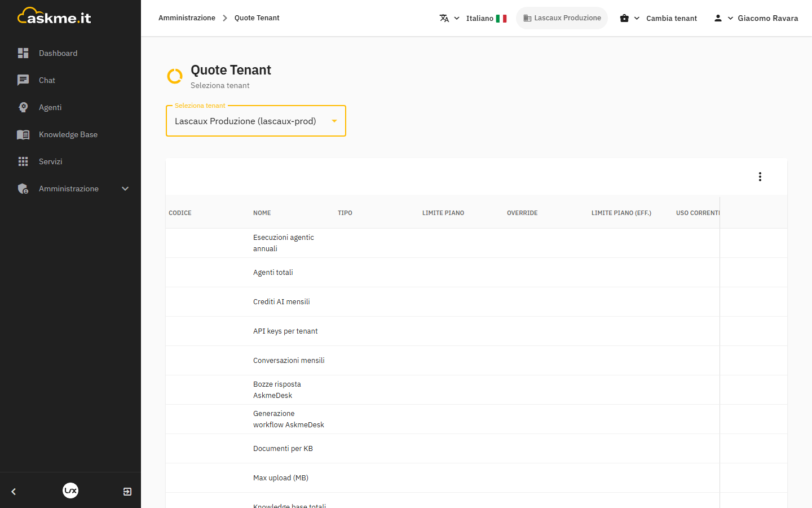Click the Lascaux Produzione tenant chip
The image size is (812, 508).
point(562,18)
